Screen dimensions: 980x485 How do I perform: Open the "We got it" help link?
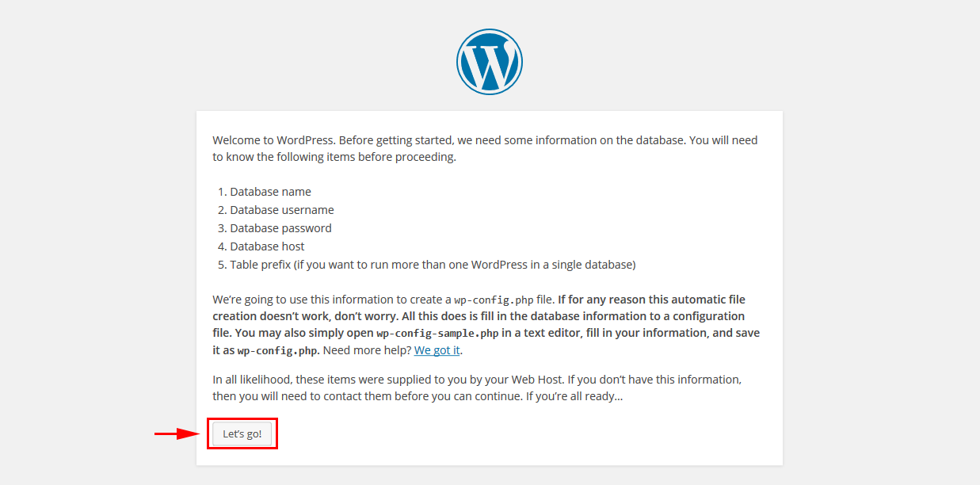(437, 349)
